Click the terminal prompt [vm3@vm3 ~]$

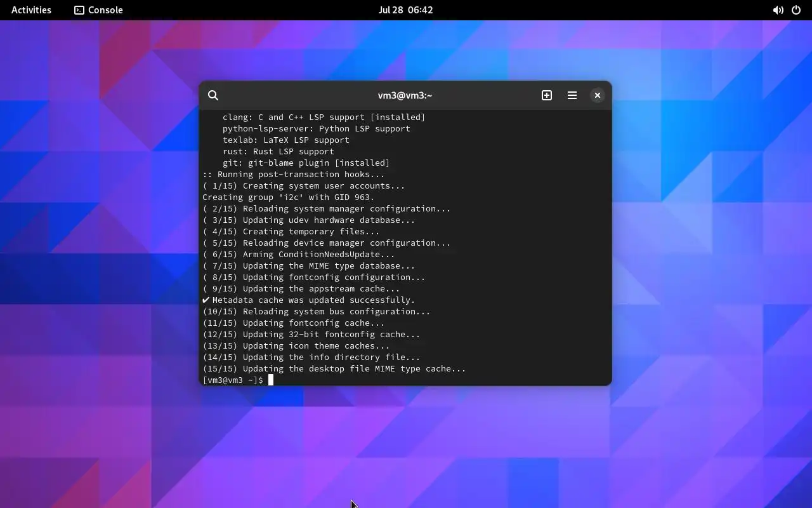[x=233, y=380]
